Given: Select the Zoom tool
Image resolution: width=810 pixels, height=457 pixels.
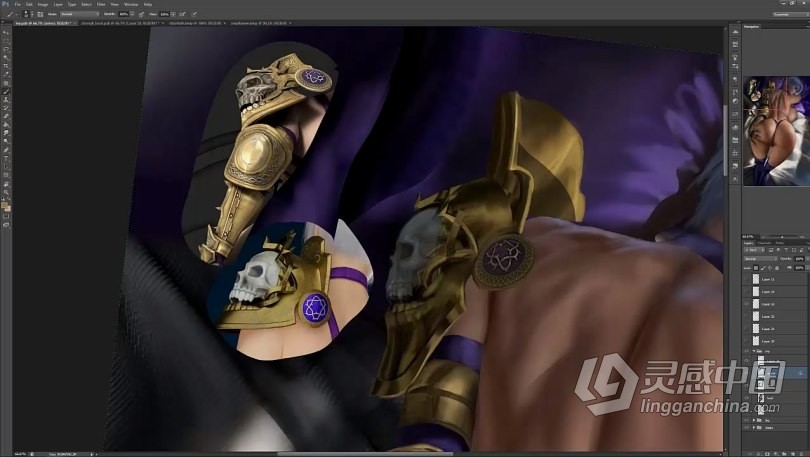Looking at the screenshot, I should [x=6, y=193].
